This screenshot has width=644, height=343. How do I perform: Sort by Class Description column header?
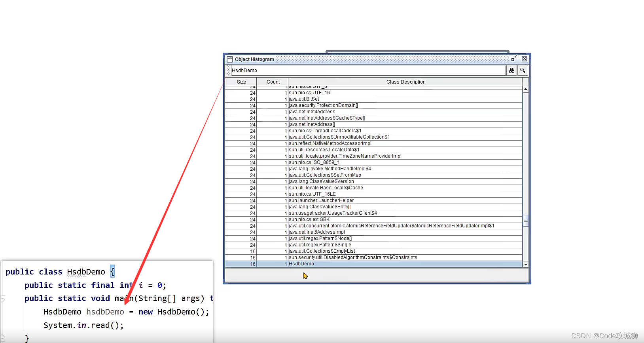point(405,82)
